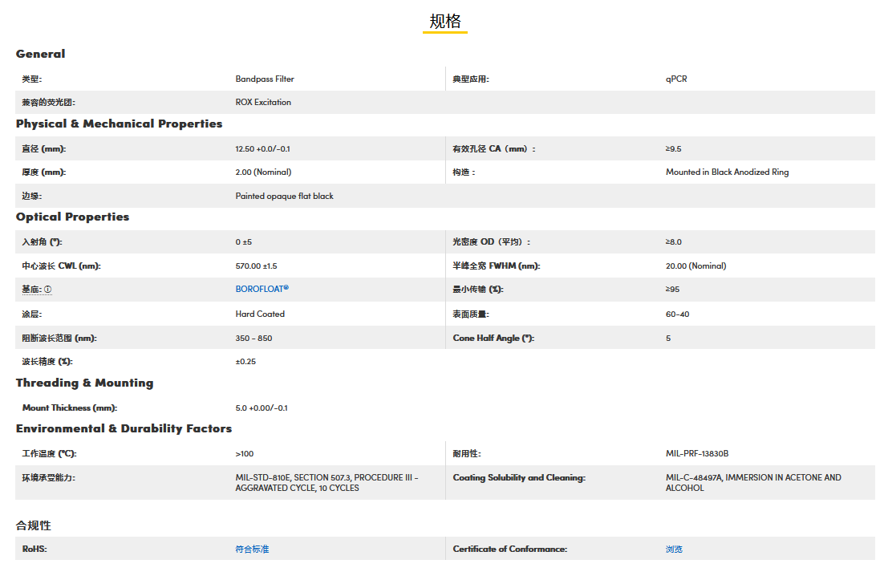Click the qPCR typical application value
This screenshot has height=588, width=884.
coord(676,79)
